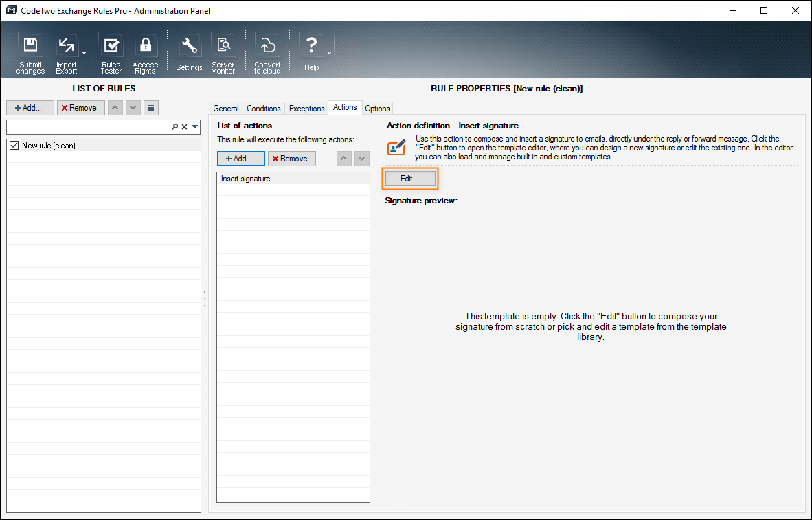Select the Insert signature action
Image resolution: width=812 pixels, height=520 pixels.
[x=293, y=179]
